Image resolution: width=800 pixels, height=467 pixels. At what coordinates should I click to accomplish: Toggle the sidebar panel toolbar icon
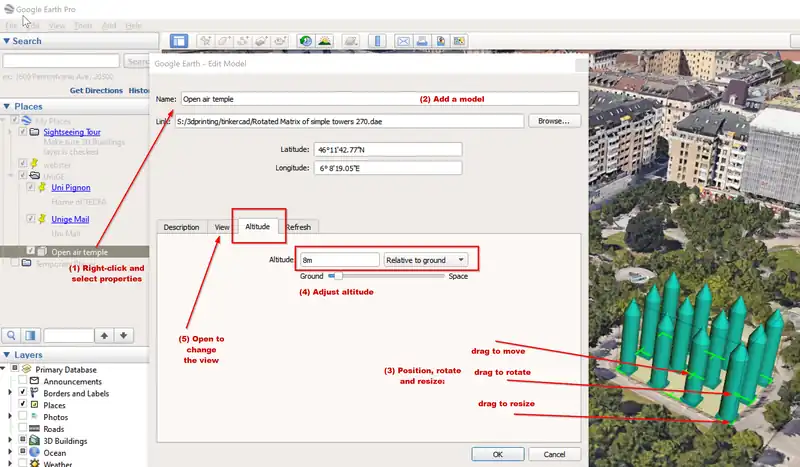[179, 41]
